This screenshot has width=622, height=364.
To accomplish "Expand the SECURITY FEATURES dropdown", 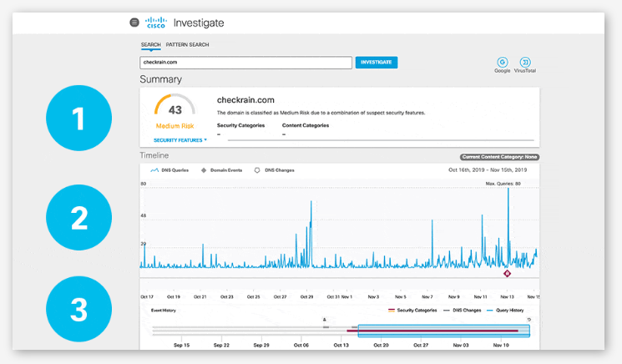I will click(180, 140).
